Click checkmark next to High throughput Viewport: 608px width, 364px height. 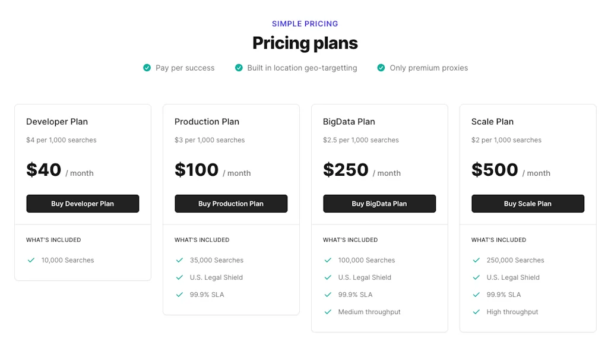coord(476,312)
